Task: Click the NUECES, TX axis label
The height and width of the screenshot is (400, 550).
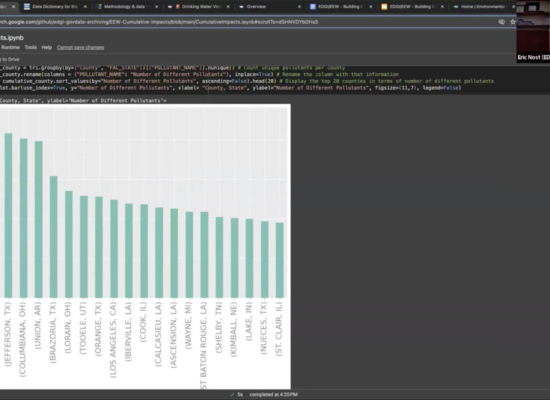Action: pyautogui.click(x=264, y=328)
